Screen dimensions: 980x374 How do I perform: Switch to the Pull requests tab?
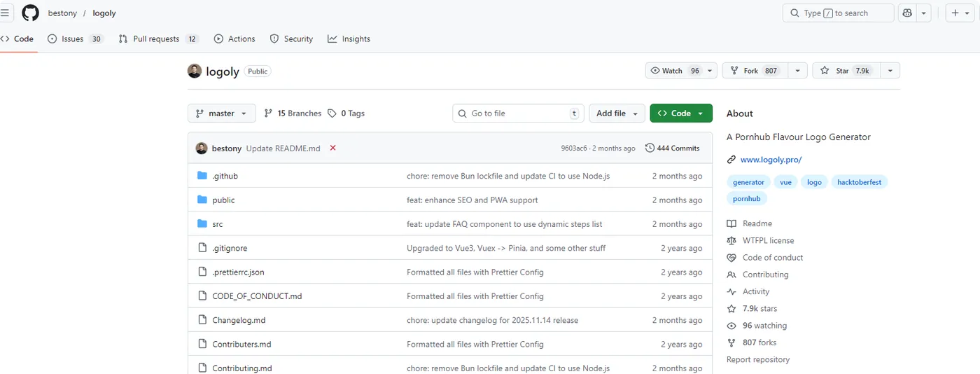click(x=156, y=39)
